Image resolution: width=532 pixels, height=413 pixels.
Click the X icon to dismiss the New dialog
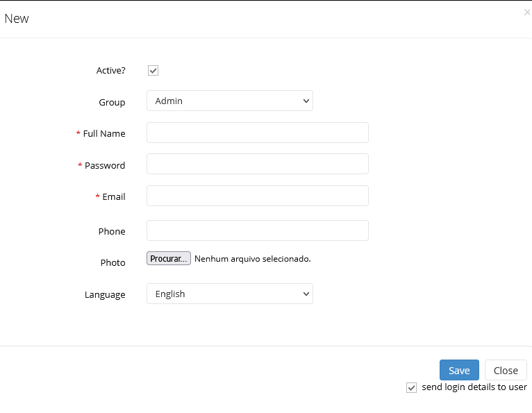pos(526,12)
